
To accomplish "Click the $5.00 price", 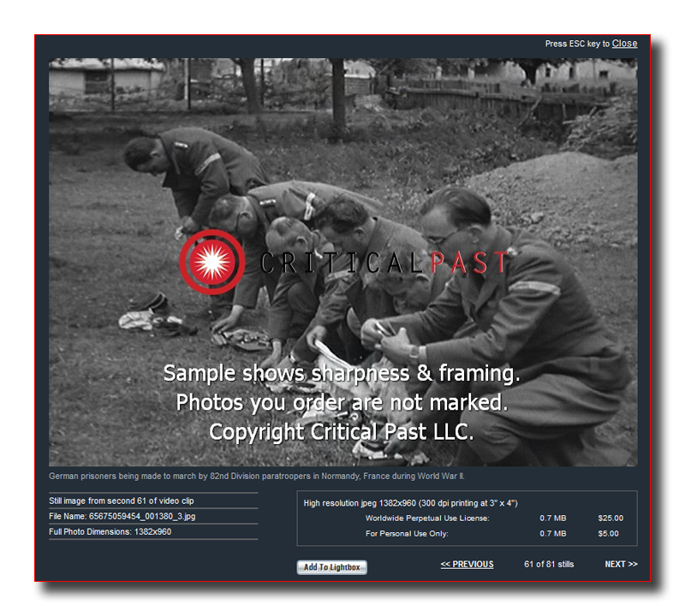I will coord(608,534).
